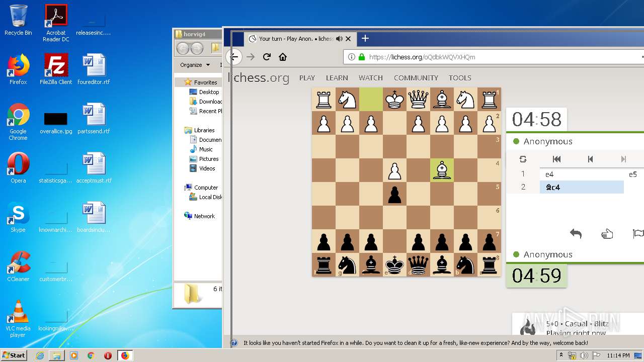
Task: Open the foureditor.rtf desktop file
Action: 94,69
